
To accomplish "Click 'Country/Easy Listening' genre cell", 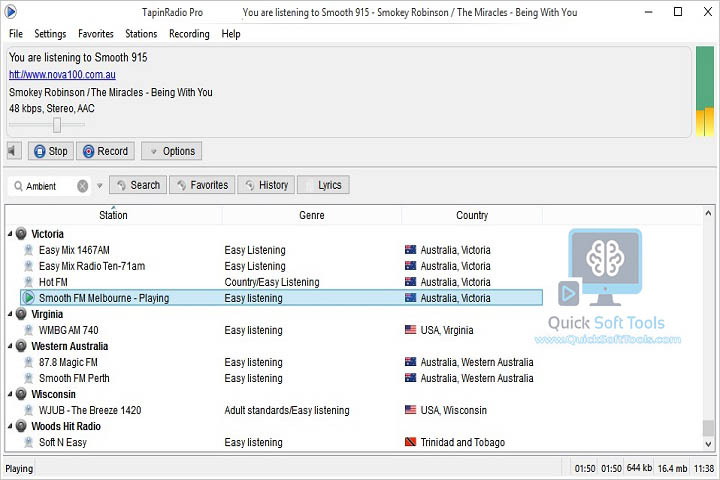I will (272, 282).
